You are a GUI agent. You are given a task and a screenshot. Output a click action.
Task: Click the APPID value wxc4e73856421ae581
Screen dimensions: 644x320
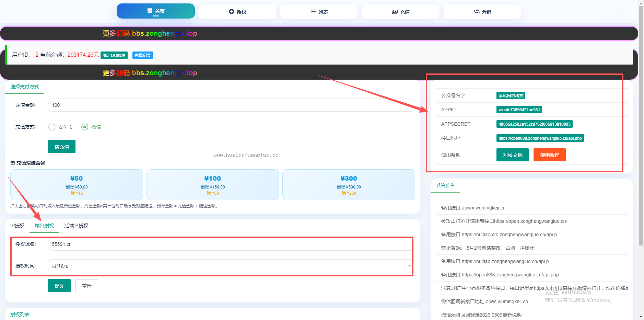pos(519,110)
